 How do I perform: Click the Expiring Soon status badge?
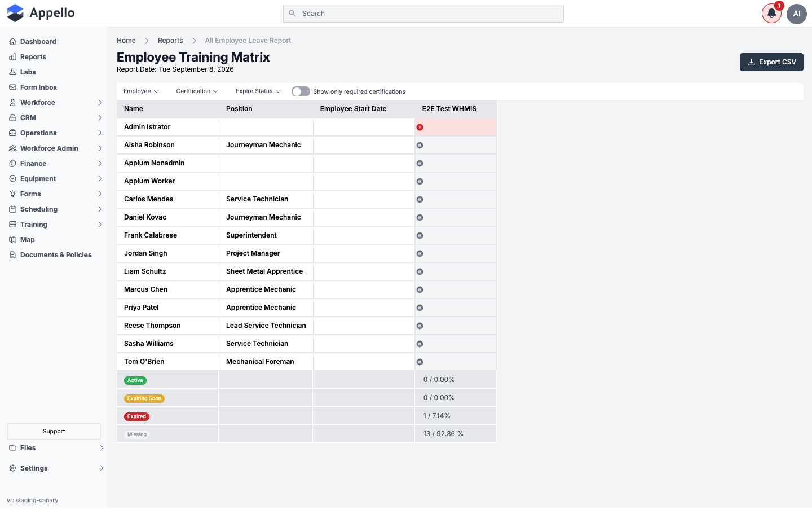point(144,399)
